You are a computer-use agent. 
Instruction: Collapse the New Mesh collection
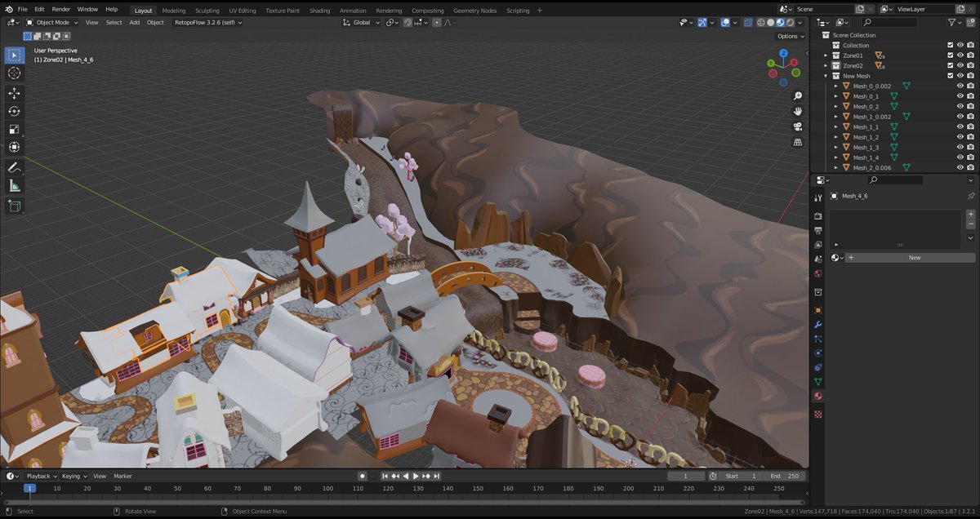(826, 76)
